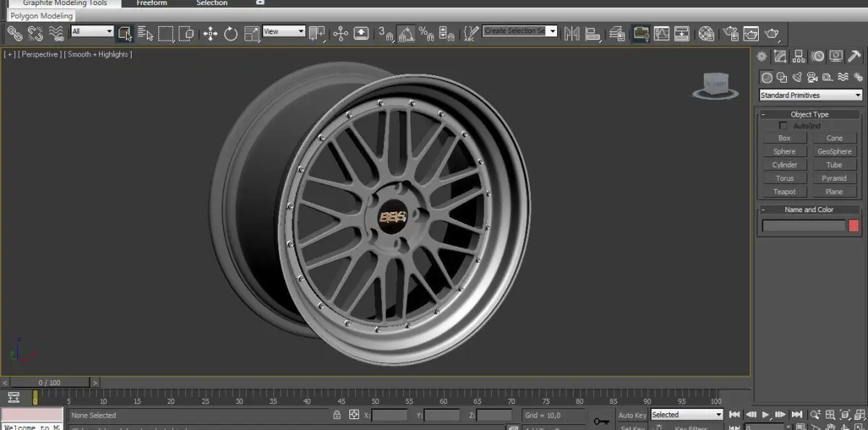Open Freeform ribbon tab
Image resolution: width=868 pixels, height=430 pixels.
(152, 3)
